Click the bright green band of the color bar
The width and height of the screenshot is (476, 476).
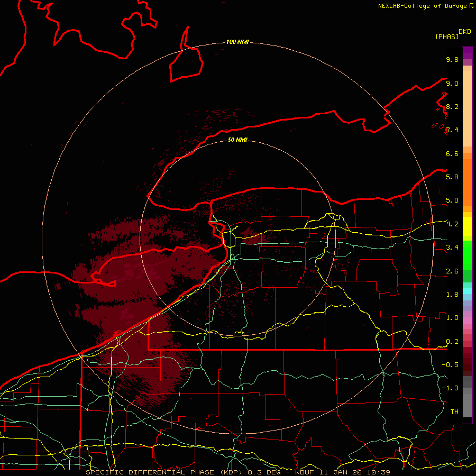[467, 255]
